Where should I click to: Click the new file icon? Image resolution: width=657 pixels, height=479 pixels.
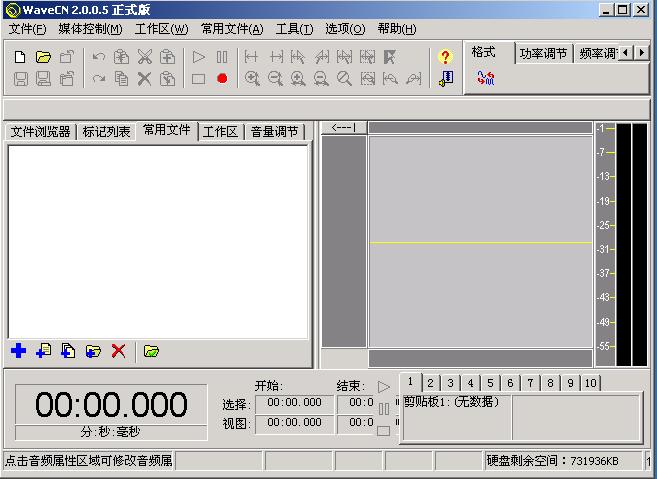pos(20,57)
